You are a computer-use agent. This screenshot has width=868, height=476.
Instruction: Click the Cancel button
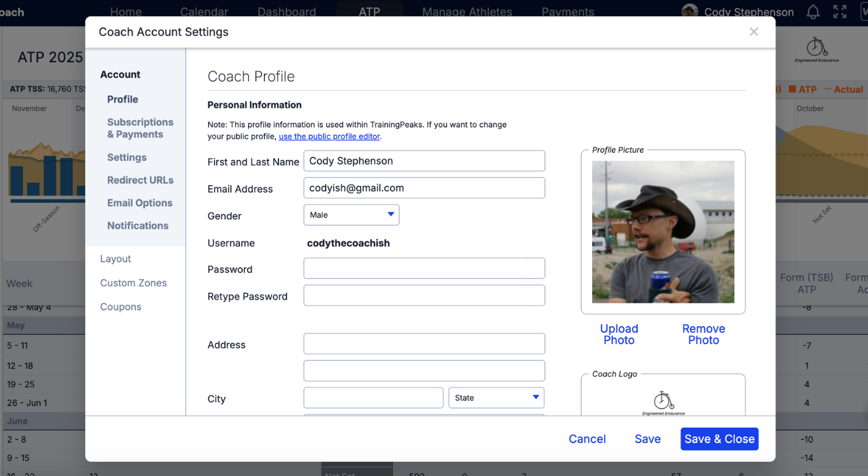587,439
